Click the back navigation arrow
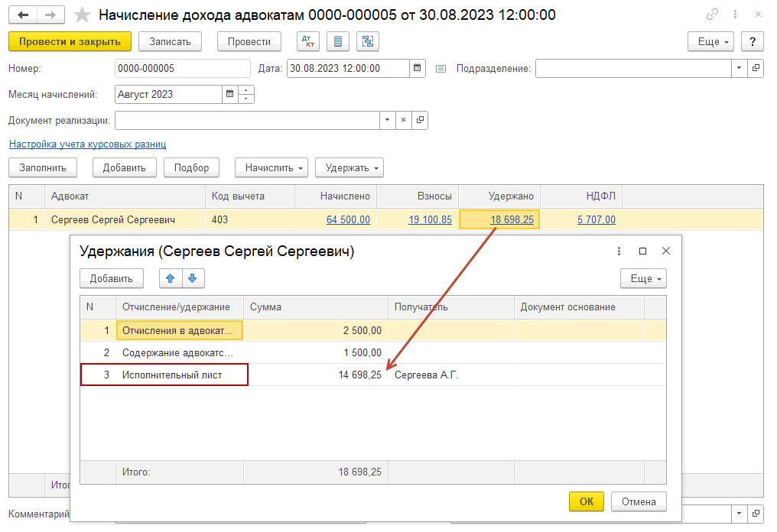 pyautogui.click(x=24, y=15)
